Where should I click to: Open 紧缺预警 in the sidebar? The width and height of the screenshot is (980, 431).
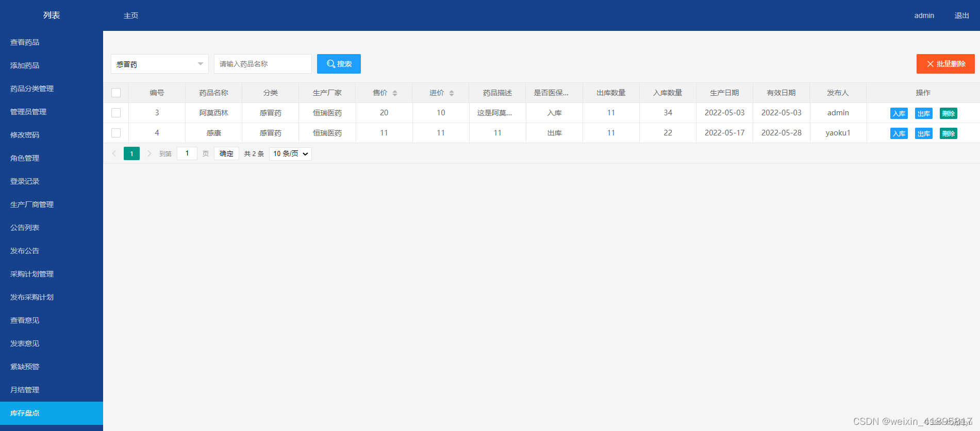coord(52,367)
